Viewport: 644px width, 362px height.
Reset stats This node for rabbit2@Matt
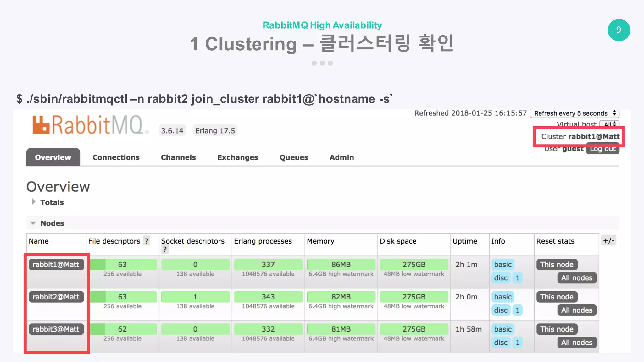pyautogui.click(x=557, y=297)
